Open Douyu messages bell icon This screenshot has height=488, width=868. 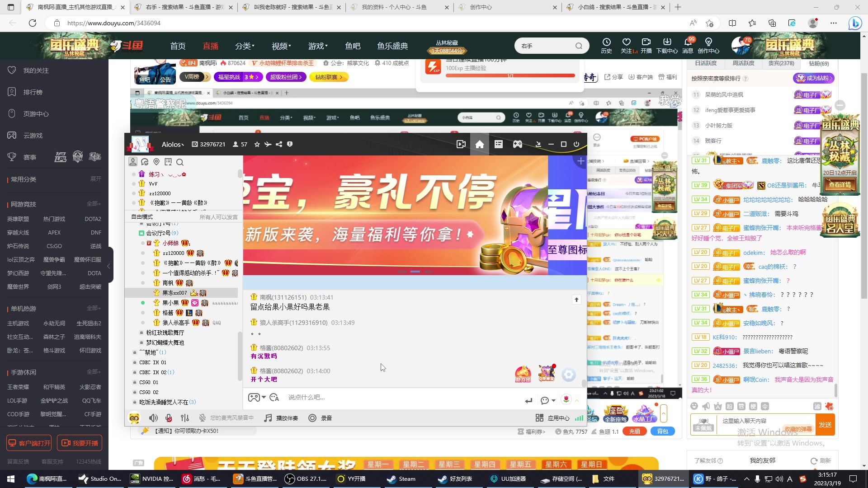pyautogui.click(x=688, y=46)
